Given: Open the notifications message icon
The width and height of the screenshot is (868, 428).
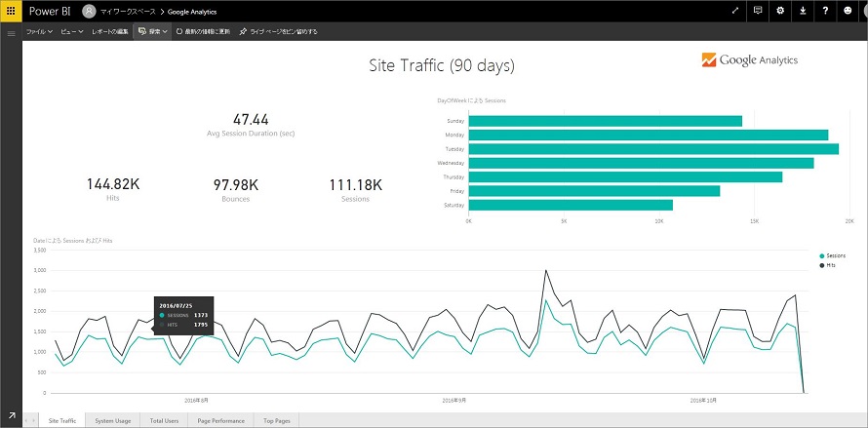Looking at the screenshot, I should 758,11.
